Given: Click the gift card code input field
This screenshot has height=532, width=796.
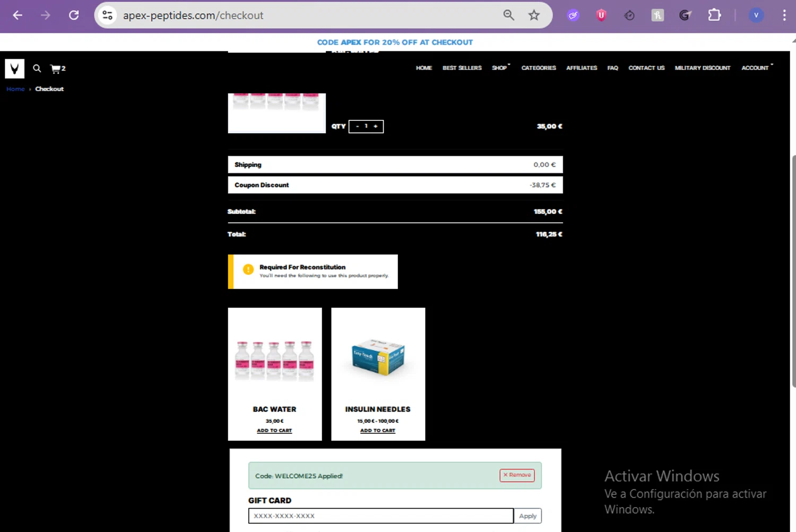Looking at the screenshot, I should tap(381, 516).
